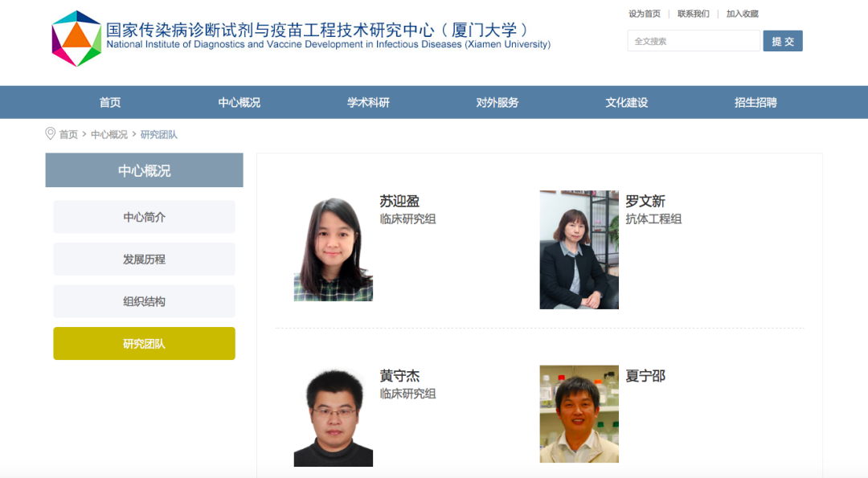Open the 学术科研 navigation item
The image size is (868, 478).
(368, 102)
